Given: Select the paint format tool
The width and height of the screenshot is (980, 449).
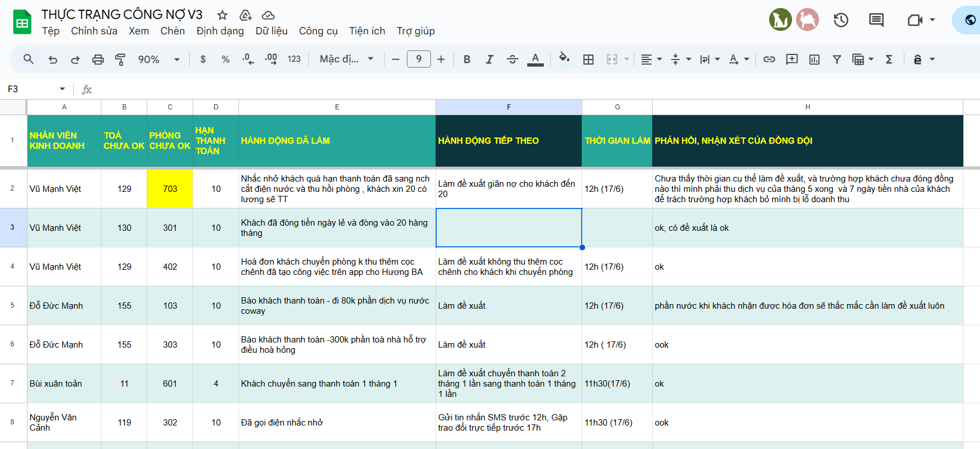Looking at the screenshot, I should click(x=120, y=60).
